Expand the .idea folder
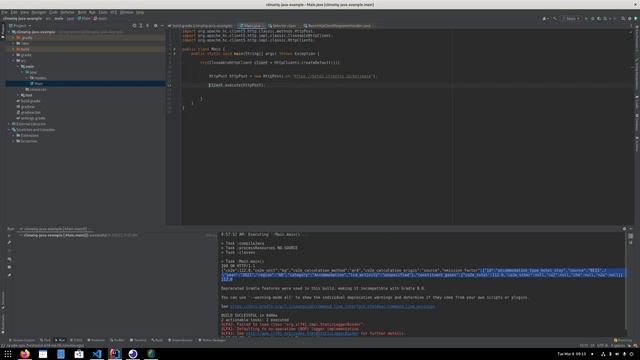The height and width of the screenshot is (360, 640). (x=13, y=43)
